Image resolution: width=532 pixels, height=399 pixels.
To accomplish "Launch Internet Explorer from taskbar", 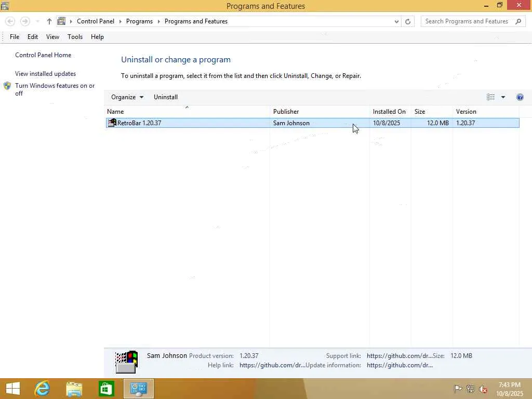I will click(43, 389).
